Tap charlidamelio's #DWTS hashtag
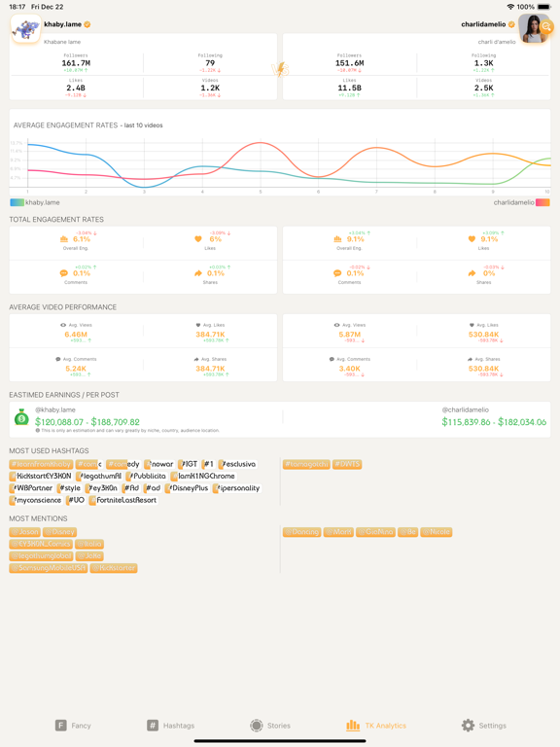The image size is (560, 747). (x=347, y=464)
